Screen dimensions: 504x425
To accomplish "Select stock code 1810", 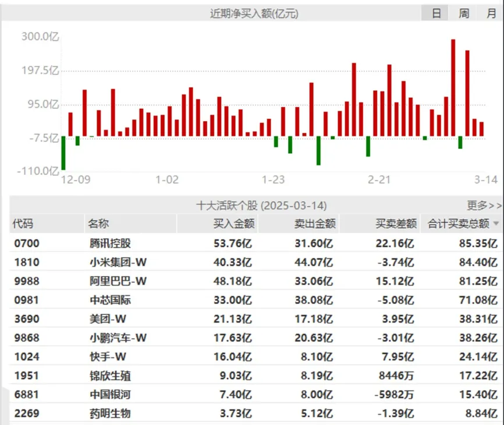I will coord(27,263).
